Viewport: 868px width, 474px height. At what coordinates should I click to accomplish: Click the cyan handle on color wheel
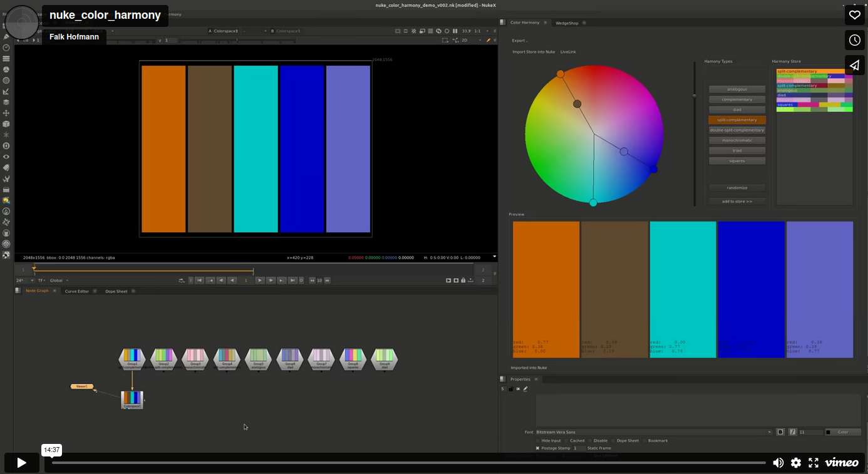click(x=593, y=202)
